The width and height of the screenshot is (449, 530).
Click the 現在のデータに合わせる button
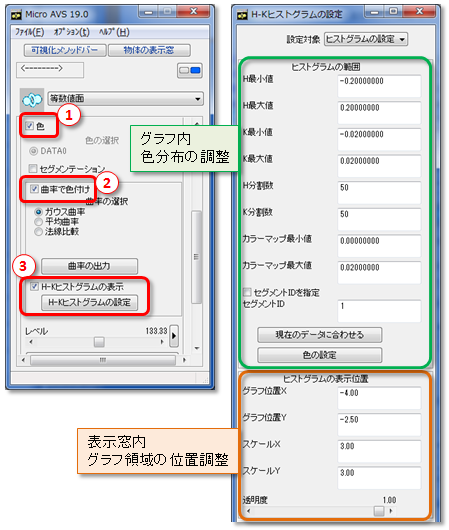point(320,335)
